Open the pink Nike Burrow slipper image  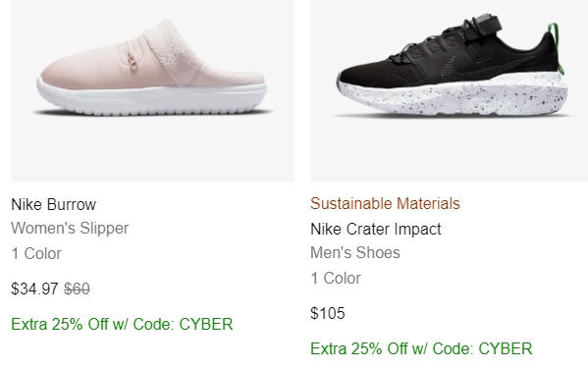click(x=152, y=90)
